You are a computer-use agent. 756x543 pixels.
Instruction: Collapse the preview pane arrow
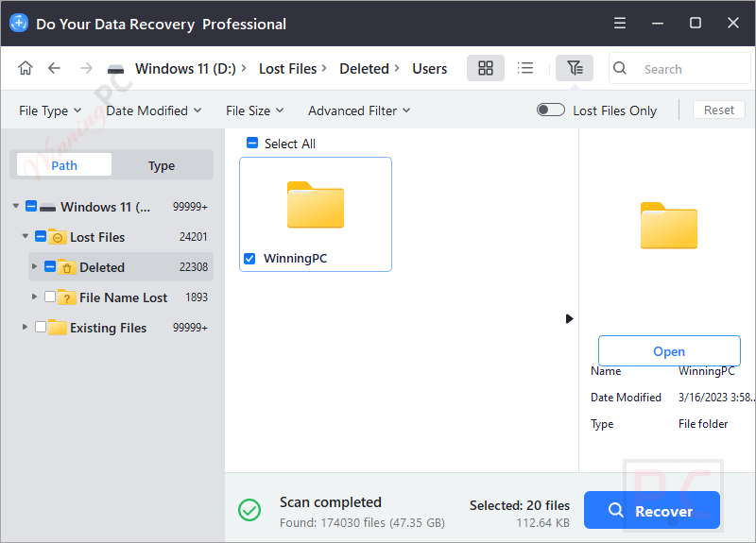point(570,318)
